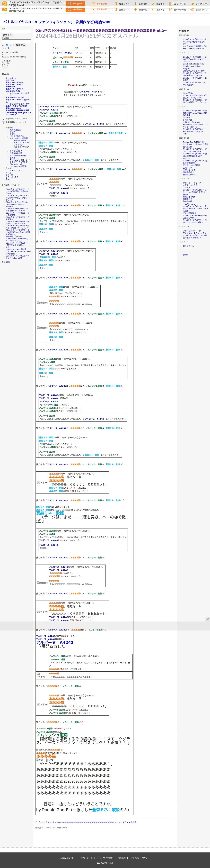210x868 pixels.
Task: Open H0pePRiSM in the update history
Action: tap(188, 93)
